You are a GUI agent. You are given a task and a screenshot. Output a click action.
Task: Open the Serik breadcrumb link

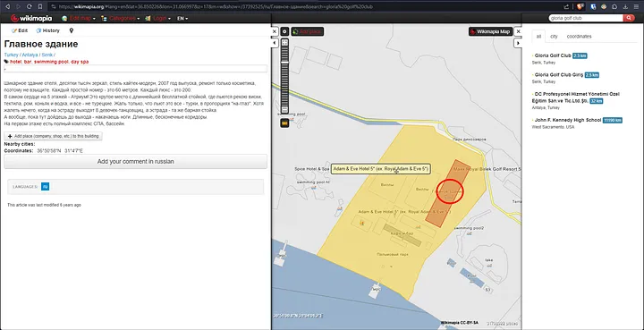coord(47,55)
